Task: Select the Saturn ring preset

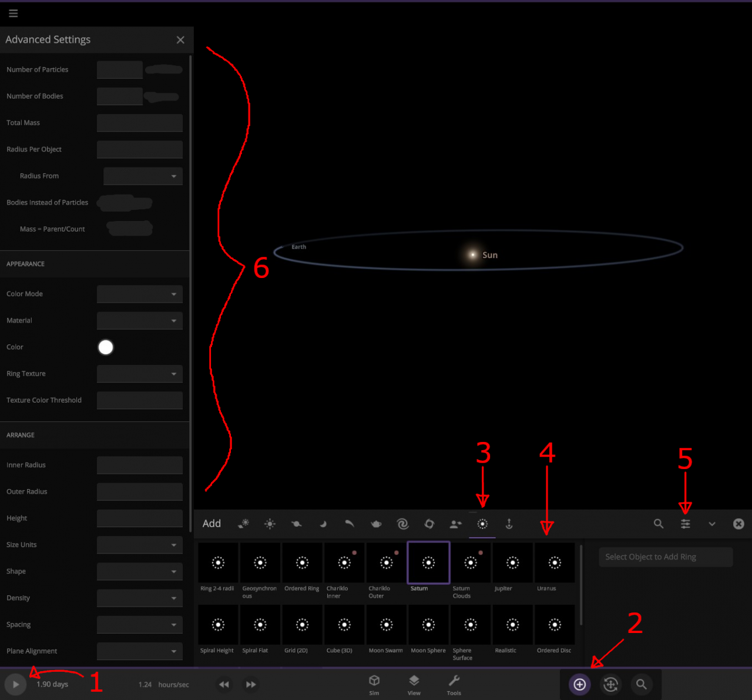Action: click(428, 563)
